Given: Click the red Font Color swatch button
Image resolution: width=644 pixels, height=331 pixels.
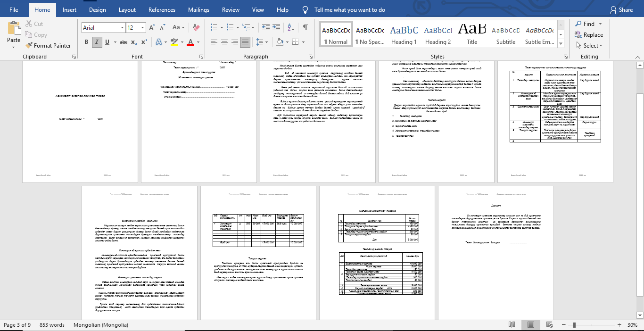Looking at the screenshot, I should click(190, 42).
